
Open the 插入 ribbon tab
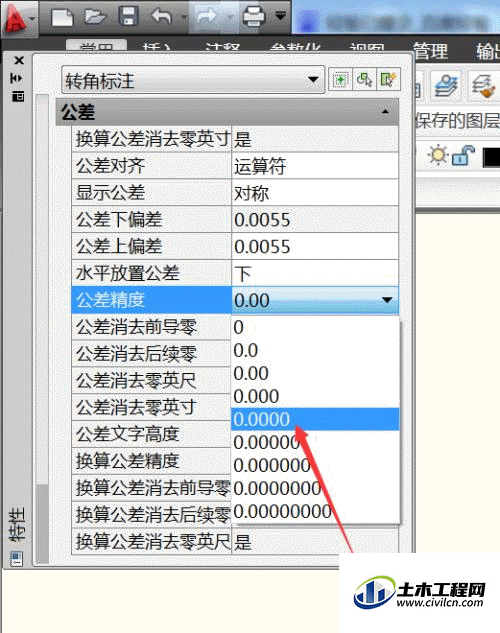(x=157, y=47)
